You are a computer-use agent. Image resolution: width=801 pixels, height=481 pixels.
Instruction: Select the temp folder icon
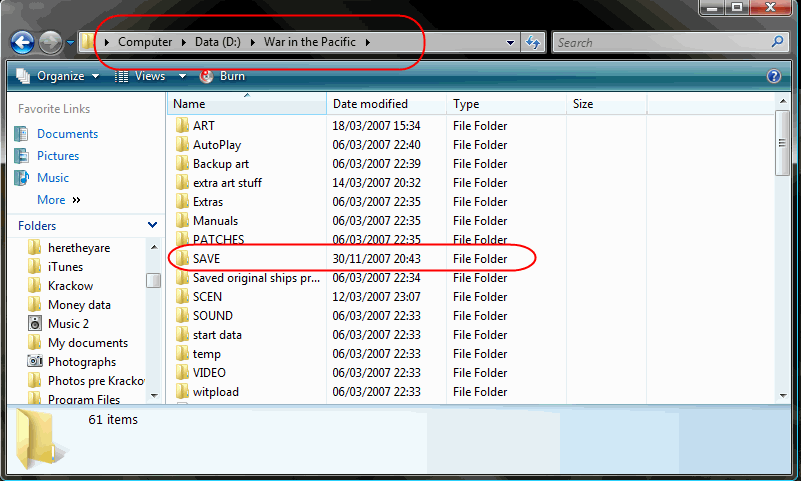pyautogui.click(x=182, y=354)
